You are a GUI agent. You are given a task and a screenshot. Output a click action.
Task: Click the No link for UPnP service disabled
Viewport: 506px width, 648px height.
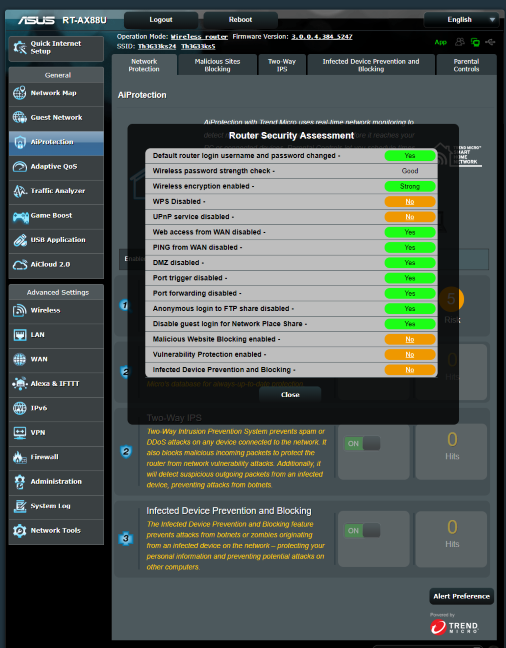click(410, 217)
